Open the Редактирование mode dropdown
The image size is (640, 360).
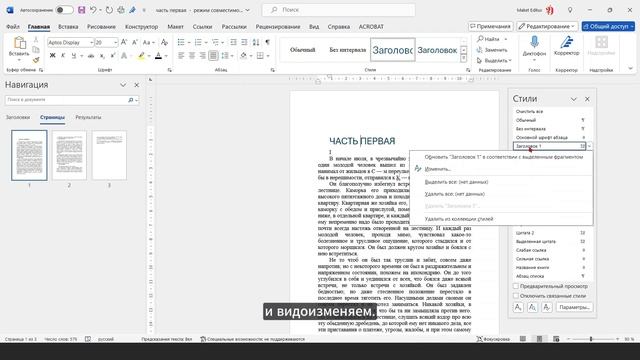(547, 26)
